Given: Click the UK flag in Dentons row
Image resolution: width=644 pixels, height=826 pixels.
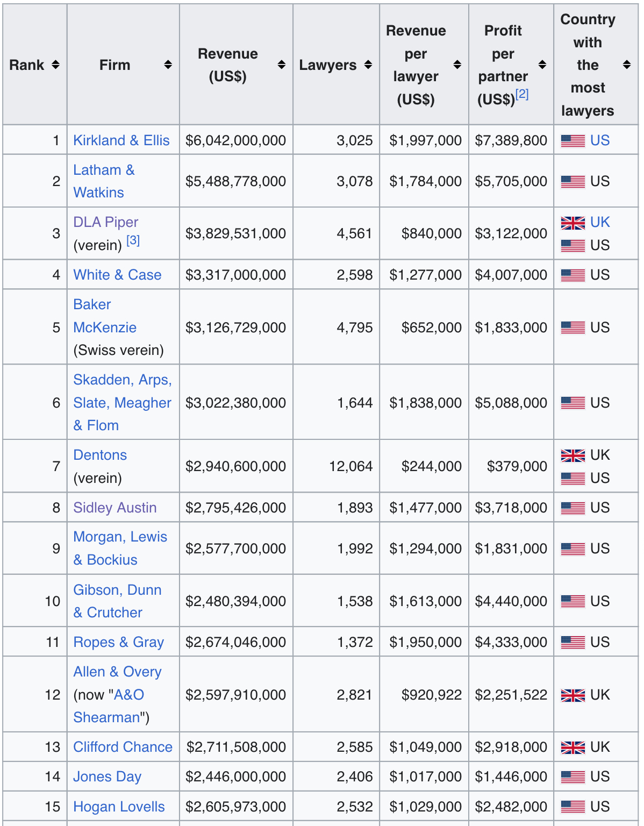Looking at the screenshot, I should (x=573, y=455).
